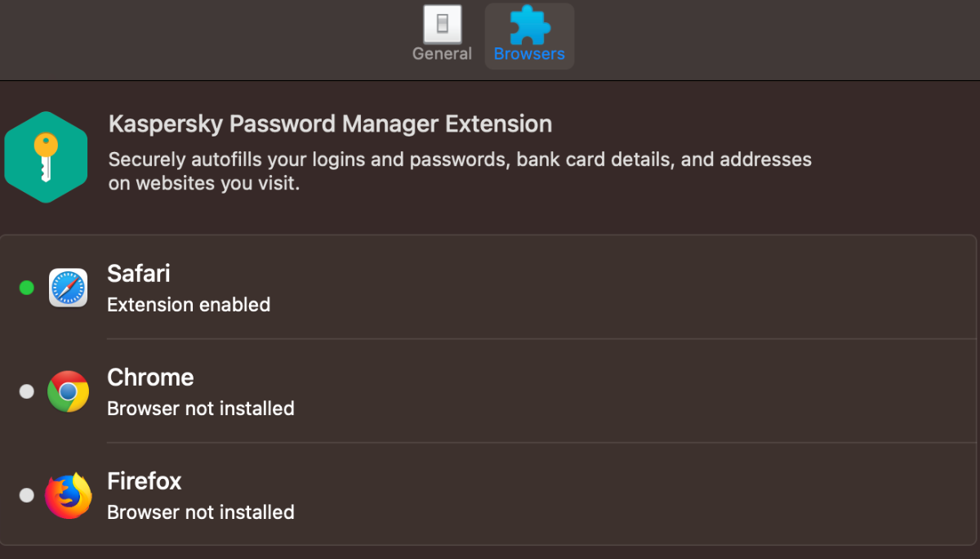Click Firefox's 'Browser not installed' text
This screenshot has width=980, height=559.
click(x=201, y=512)
